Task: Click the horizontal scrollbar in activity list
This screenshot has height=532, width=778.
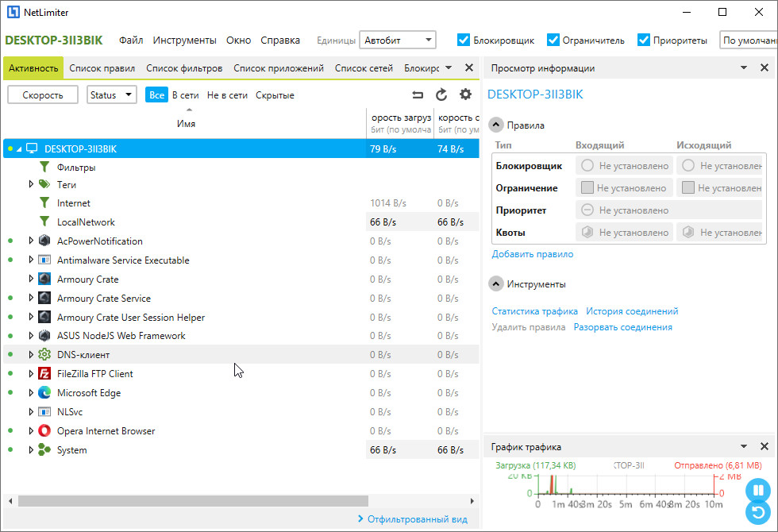Action: coord(193,501)
